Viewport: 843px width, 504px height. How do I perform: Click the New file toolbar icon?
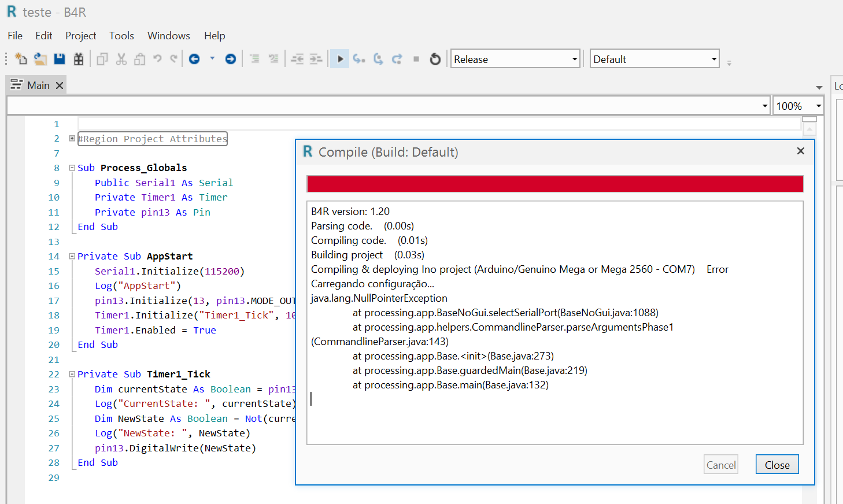(x=21, y=59)
